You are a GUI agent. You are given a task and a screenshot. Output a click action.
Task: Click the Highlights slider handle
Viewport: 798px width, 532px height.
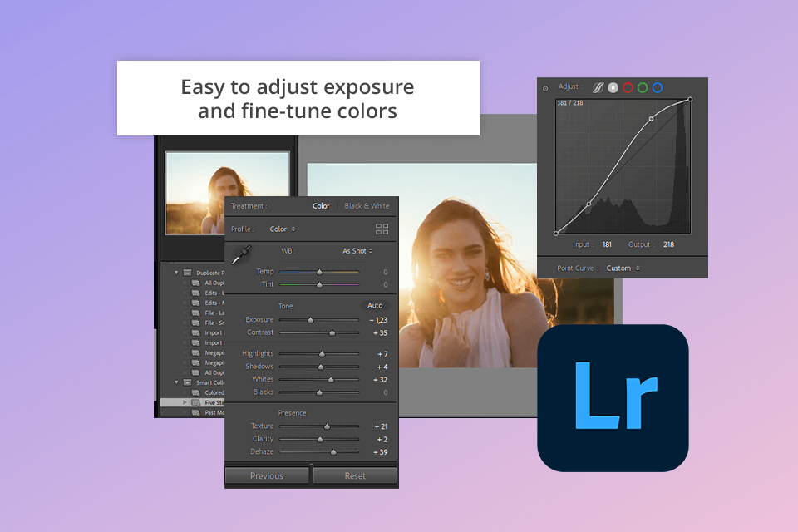click(x=322, y=354)
